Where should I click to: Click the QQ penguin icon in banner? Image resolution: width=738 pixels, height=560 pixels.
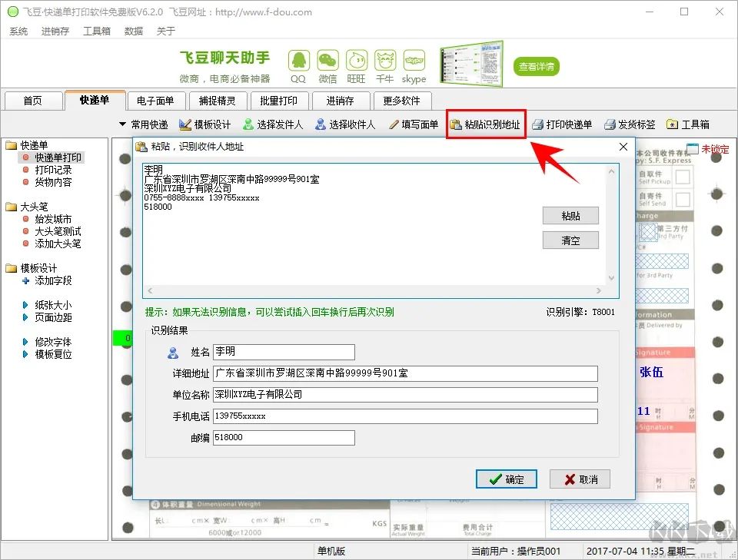299,61
